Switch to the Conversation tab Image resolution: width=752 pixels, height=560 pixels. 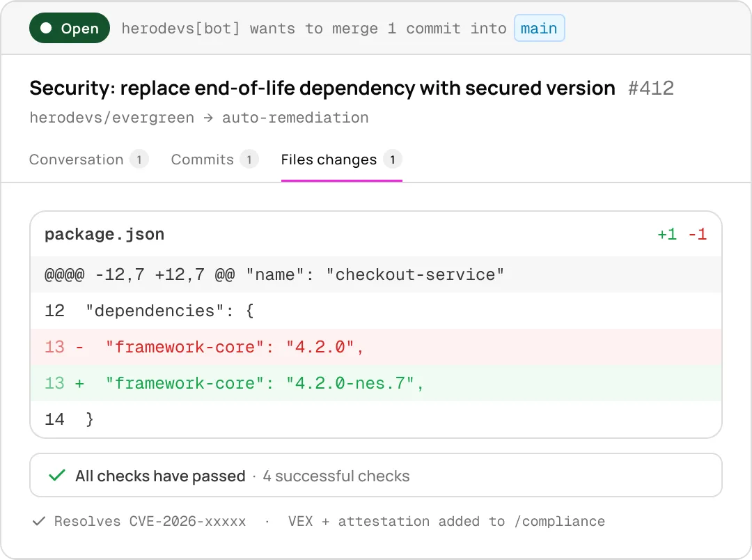[88, 160]
